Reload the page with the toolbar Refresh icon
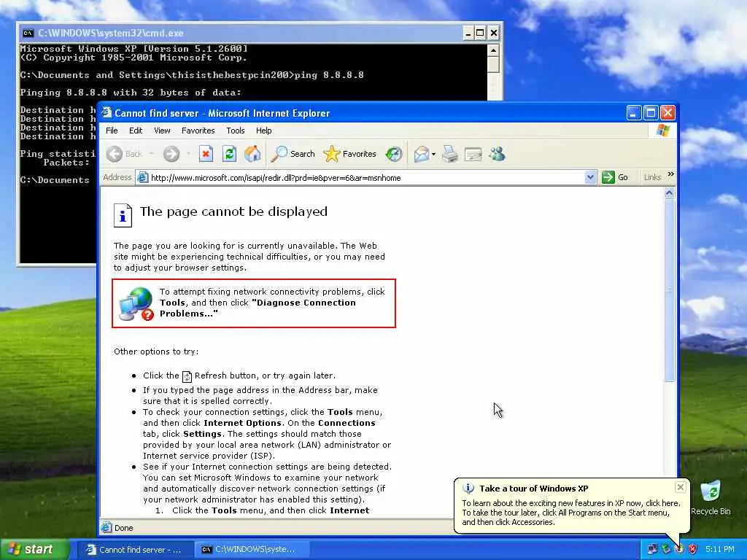Image resolution: width=747 pixels, height=560 pixels. (x=229, y=154)
